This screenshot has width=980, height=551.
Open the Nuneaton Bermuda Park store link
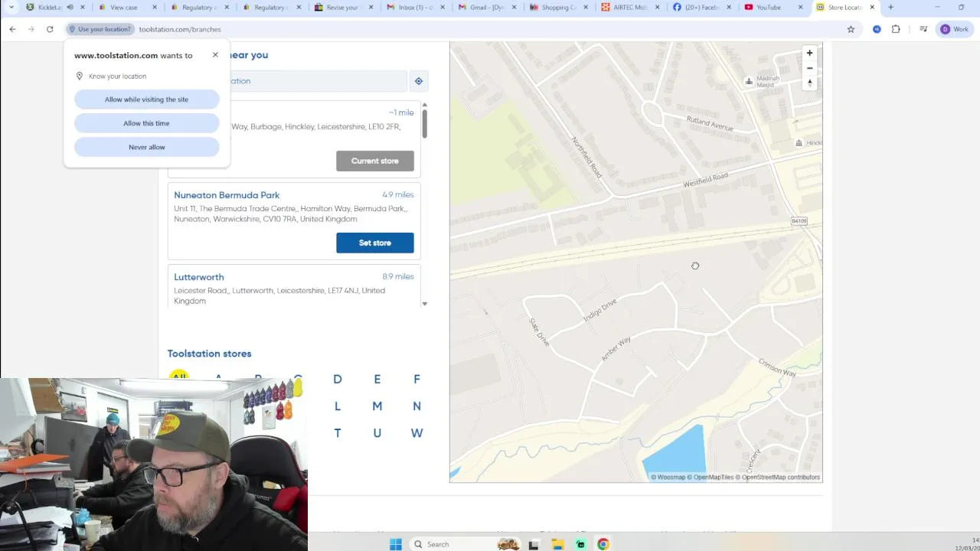tap(227, 195)
